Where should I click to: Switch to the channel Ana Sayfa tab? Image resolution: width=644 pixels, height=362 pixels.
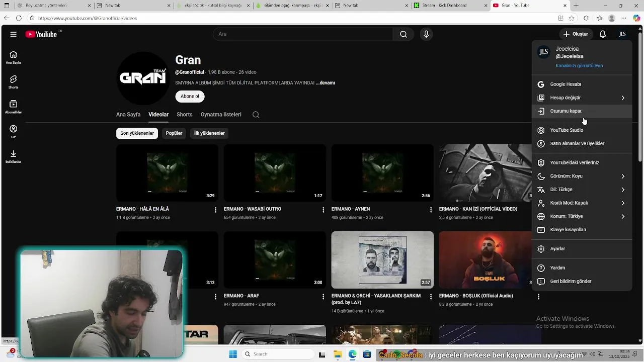point(128,115)
